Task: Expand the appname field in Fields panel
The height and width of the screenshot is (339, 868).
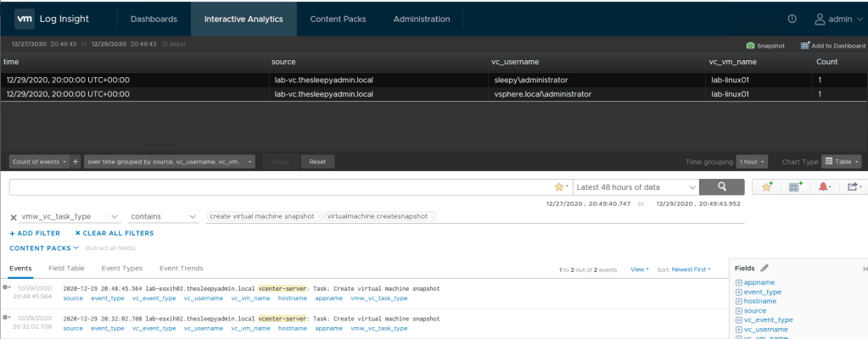Action: (x=738, y=282)
